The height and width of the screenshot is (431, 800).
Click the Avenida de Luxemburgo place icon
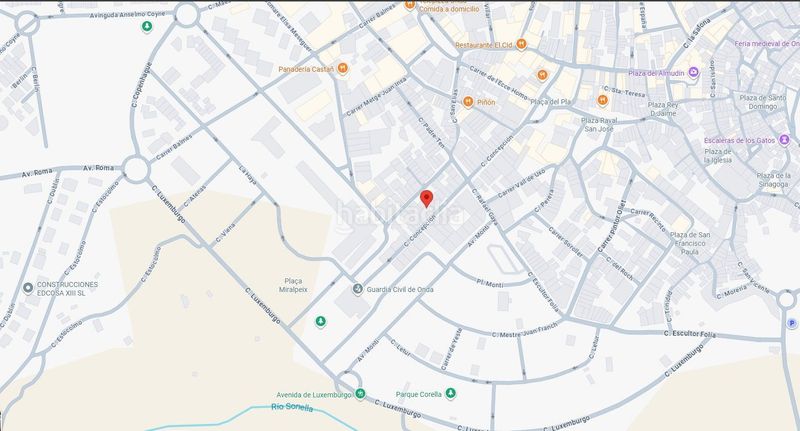click(360, 394)
